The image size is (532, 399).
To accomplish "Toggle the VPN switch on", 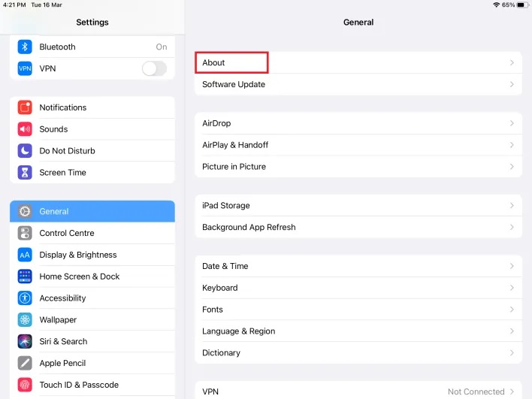I will coord(154,68).
